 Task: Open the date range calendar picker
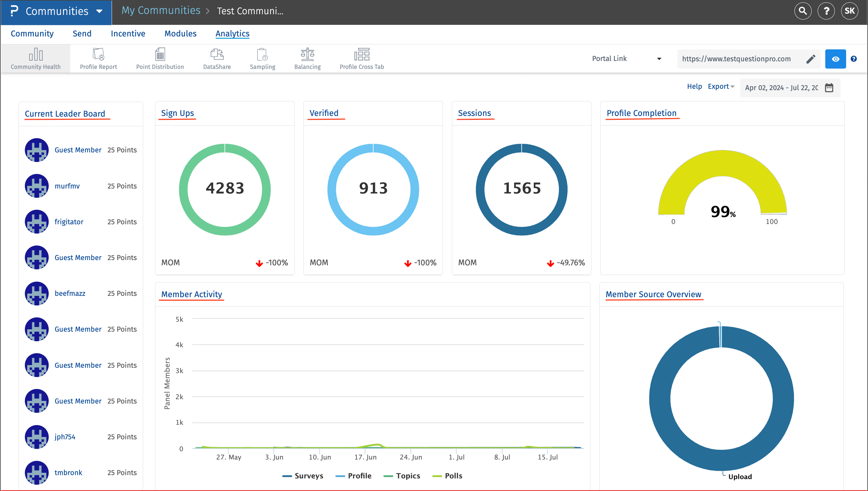[x=829, y=88]
